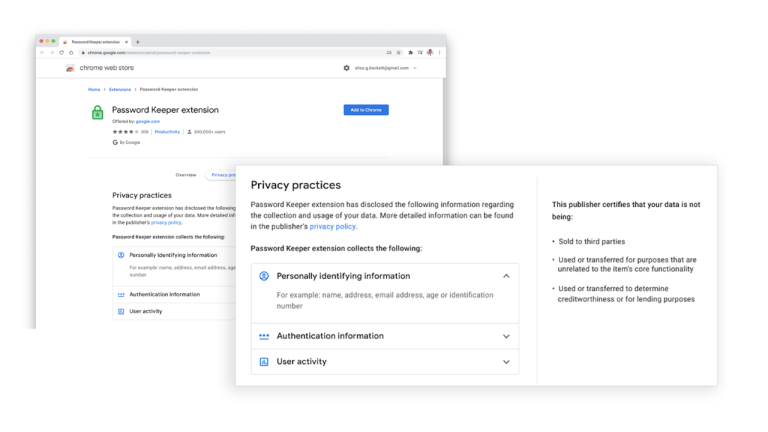Click small Authentication dots icon in background
This screenshot has width=768, height=432.
pyautogui.click(x=121, y=295)
